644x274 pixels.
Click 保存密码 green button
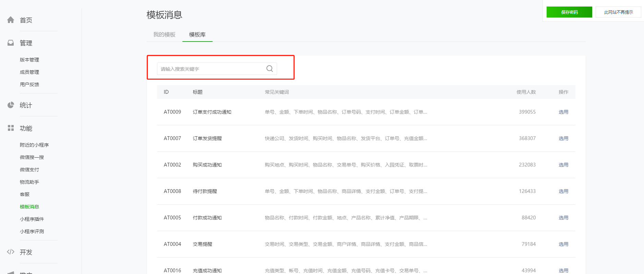[x=569, y=12]
